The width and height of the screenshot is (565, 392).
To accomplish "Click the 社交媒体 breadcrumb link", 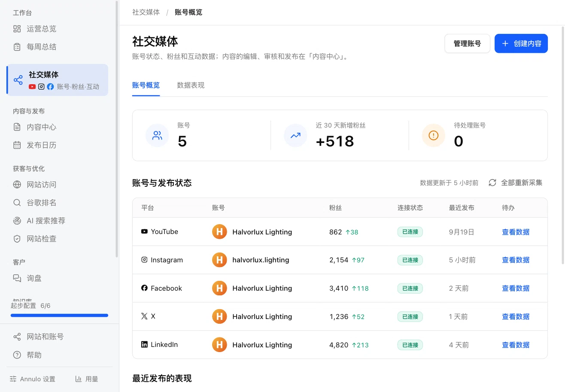I will (x=146, y=12).
